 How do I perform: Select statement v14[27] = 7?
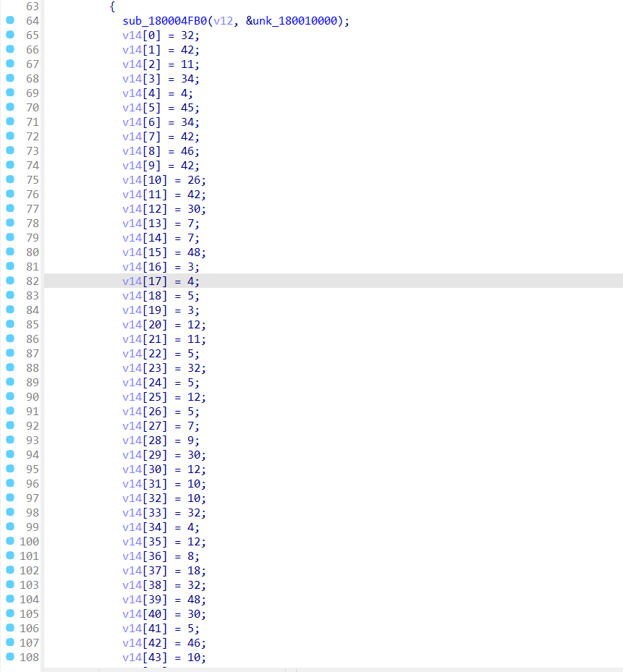tap(161, 426)
